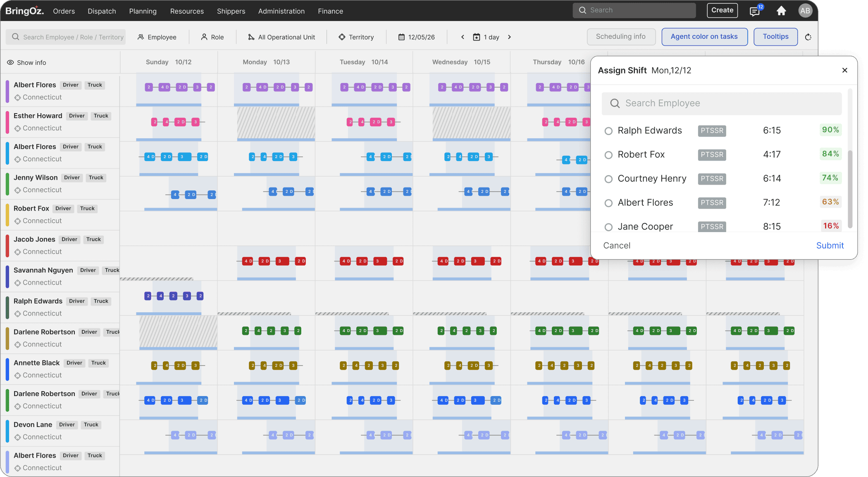Click Scheduling info button
Viewport: 868px width, 477px height.
tap(621, 37)
